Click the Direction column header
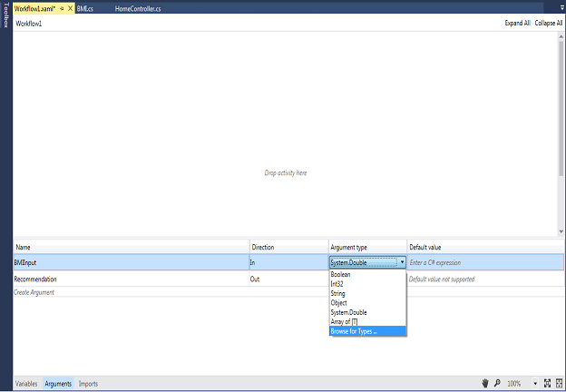Image resolution: width=566 pixels, height=392 pixels. coord(289,247)
